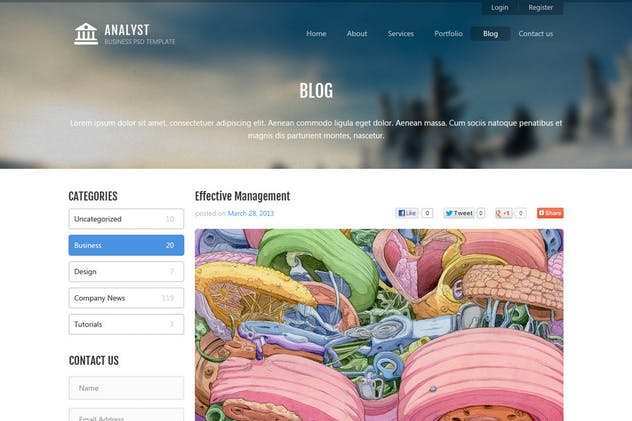Open the Effective Management post title

click(x=243, y=196)
